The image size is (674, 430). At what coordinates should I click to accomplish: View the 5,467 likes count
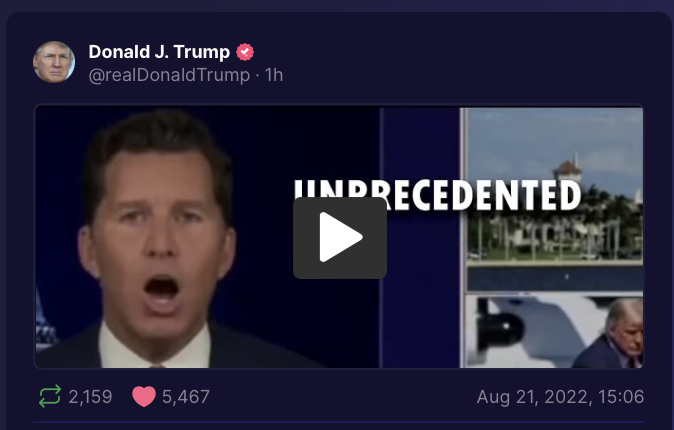(186, 396)
